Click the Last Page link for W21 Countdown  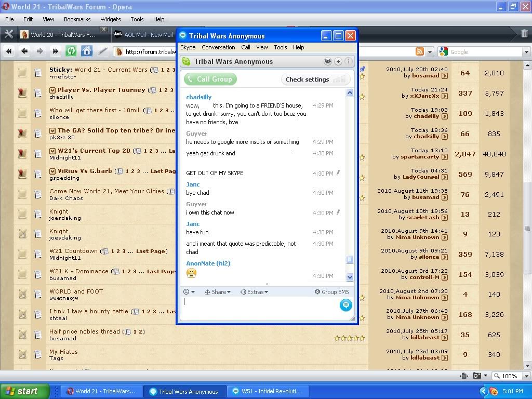pos(151,251)
